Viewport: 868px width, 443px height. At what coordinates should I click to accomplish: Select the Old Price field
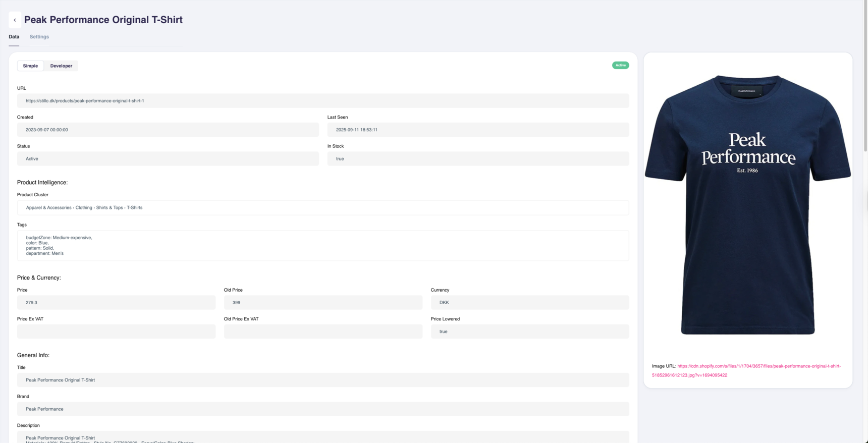pyautogui.click(x=323, y=302)
